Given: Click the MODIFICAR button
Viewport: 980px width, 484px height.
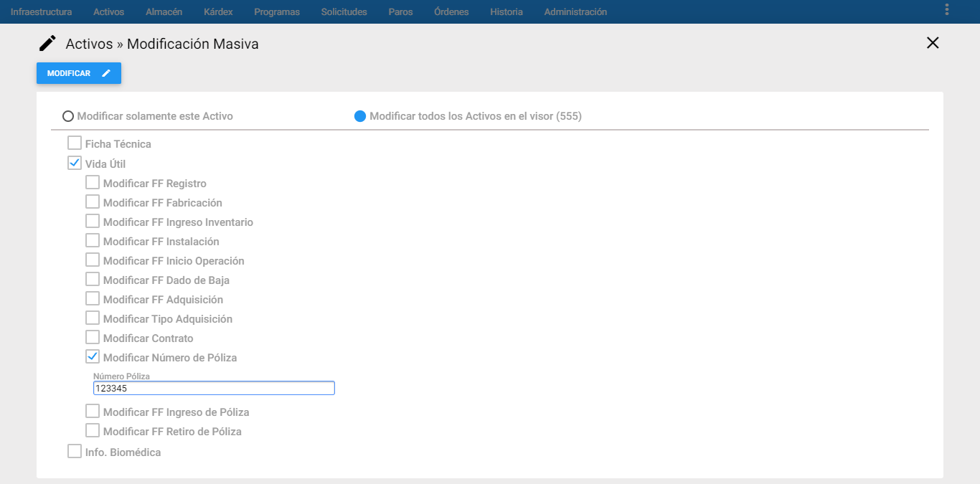Looking at the screenshot, I should [79, 73].
